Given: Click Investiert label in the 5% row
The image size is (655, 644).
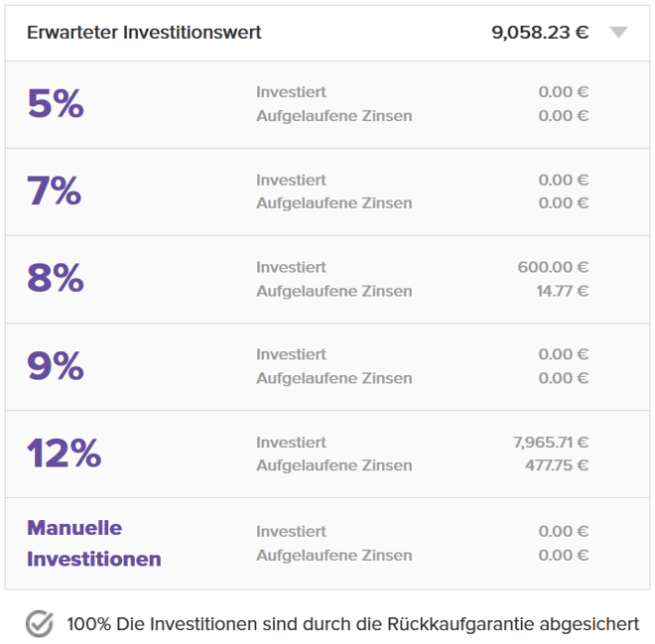Looking at the screenshot, I should pos(291,92).
